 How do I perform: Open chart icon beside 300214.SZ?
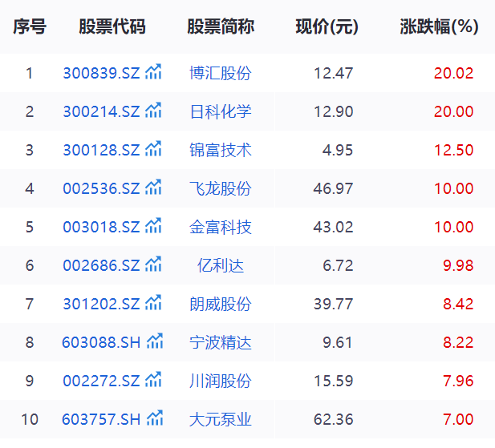click(x=153, y=111)
